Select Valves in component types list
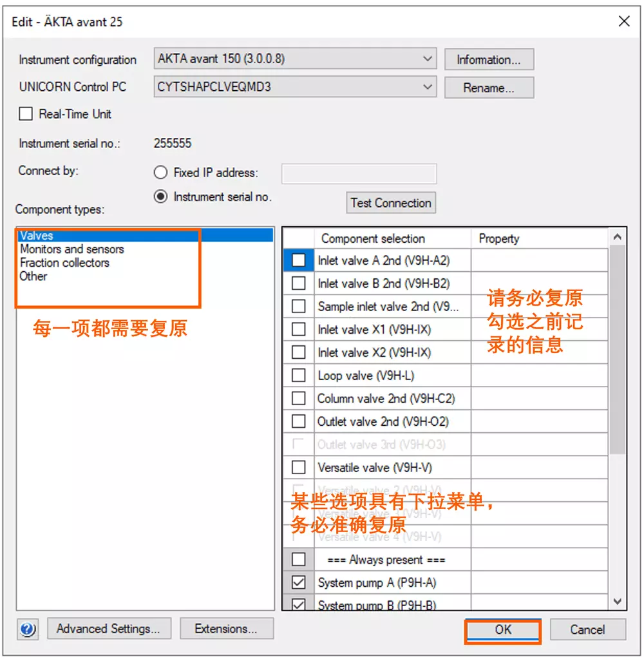The image size is (644, 659). (x=37, y=236)
